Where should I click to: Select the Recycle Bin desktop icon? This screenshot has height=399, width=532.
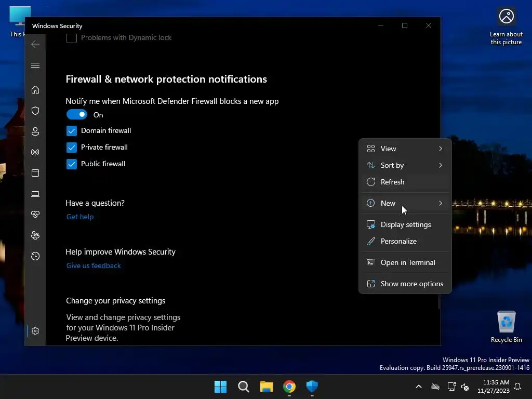[x=506, y=327]
